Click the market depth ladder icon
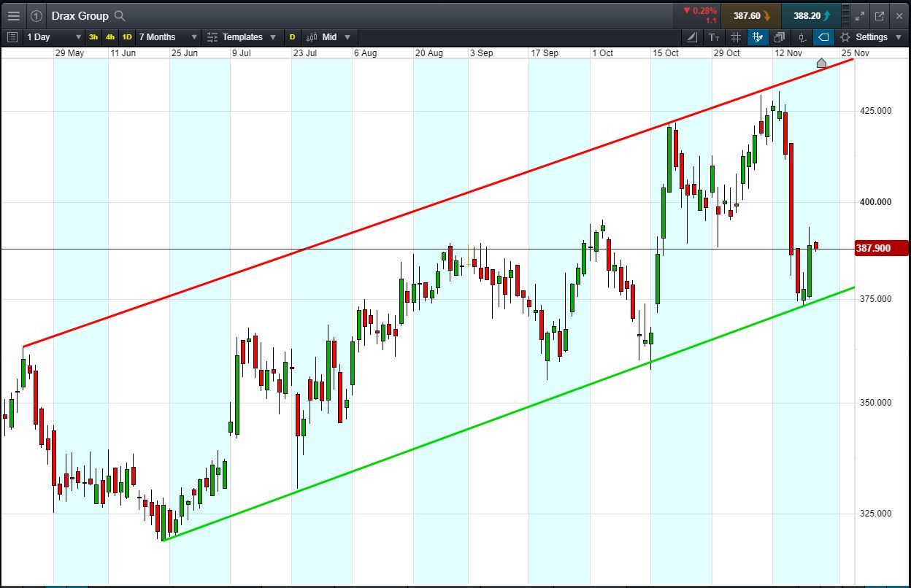 click(x=846, y=15)
